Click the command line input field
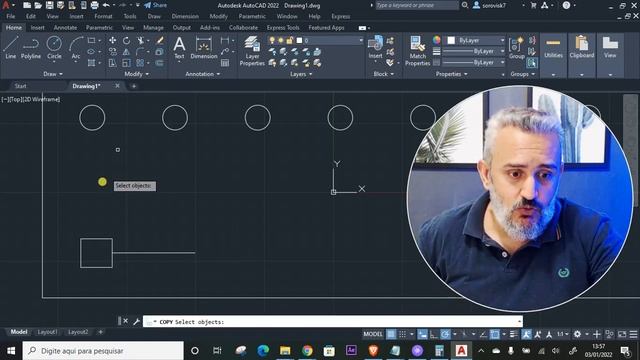The width and height of the screenshot is (640, 360). [333, 322]
